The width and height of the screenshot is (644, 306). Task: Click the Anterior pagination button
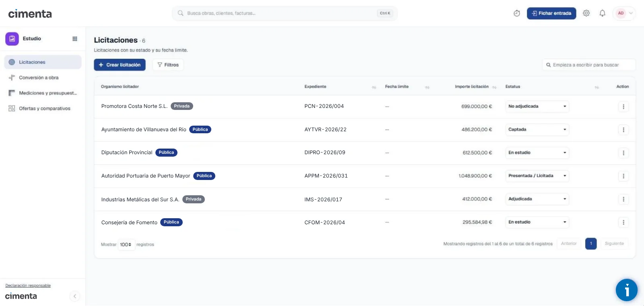coord(569,244)
